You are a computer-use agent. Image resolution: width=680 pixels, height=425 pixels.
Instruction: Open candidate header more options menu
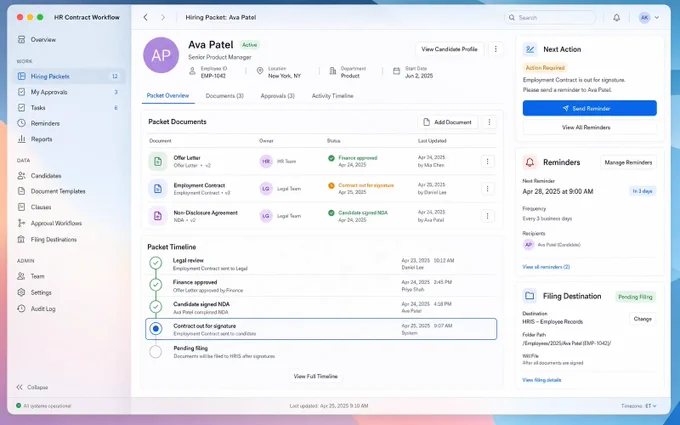tap(496, 49)
